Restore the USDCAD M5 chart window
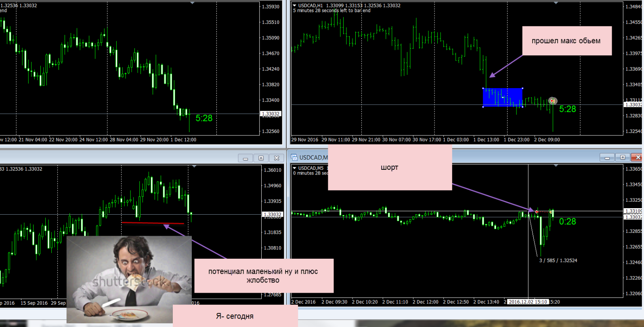The image size is (644, 327). tap(622, 157)
